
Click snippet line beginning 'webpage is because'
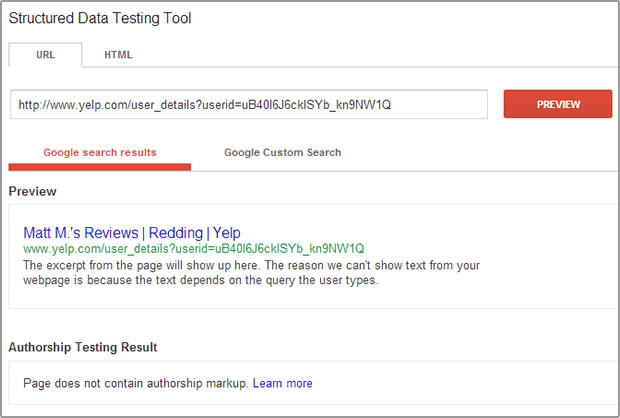click(201, 280)
